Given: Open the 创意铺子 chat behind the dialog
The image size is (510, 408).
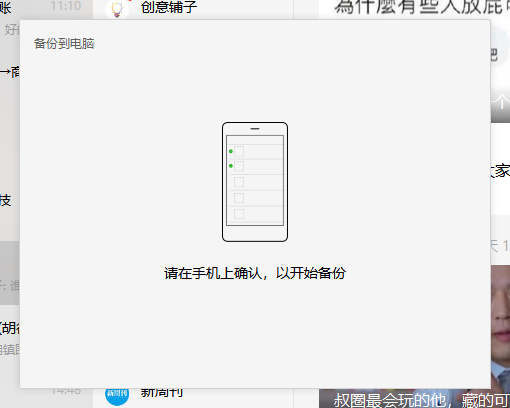Looking at the screenshot, I should click(x=169, y=7).
